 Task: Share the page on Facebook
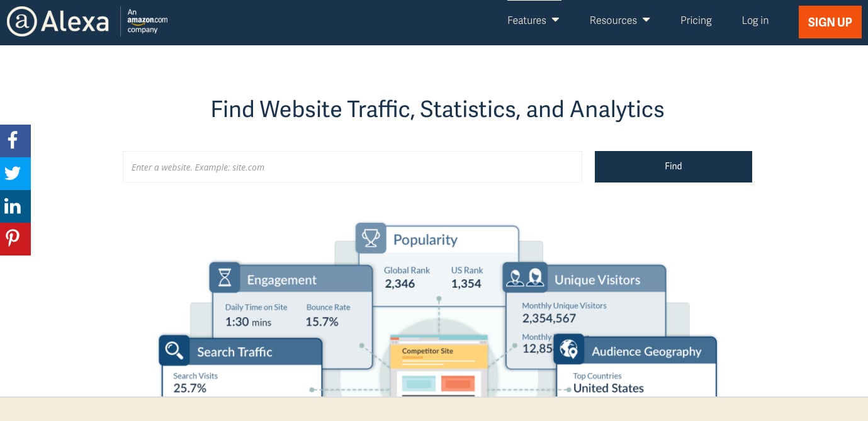click(x=15, y=141)
